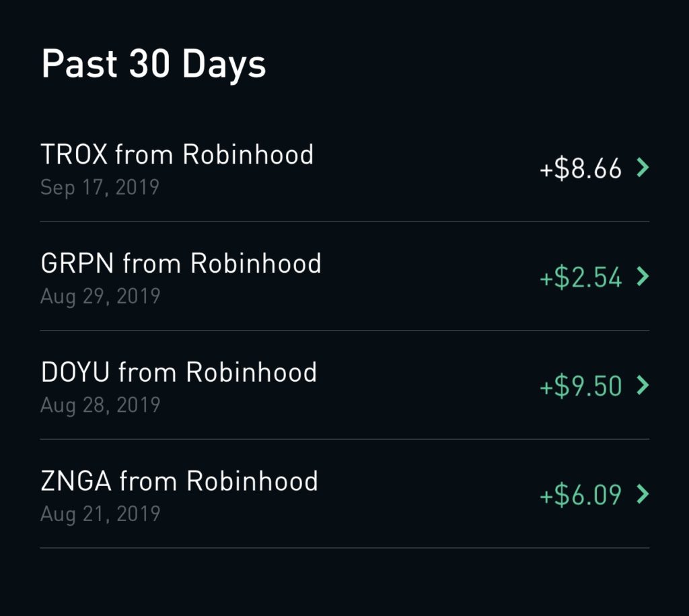This screenshot has height=616, width=689.
Task: Tap the TROX ticker symbol
Action: [x=74, y=154]
